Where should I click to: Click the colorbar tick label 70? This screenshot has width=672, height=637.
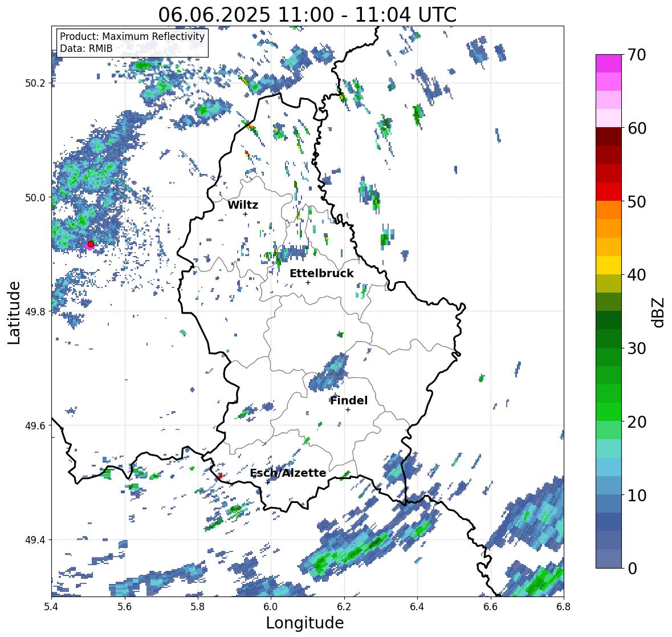pyautogui.click(x=637, y=55)
